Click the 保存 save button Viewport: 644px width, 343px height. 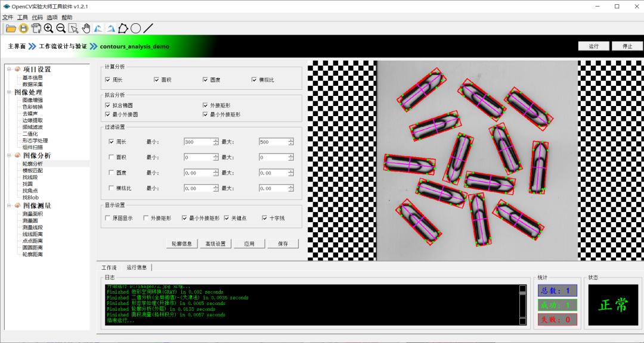283,244
